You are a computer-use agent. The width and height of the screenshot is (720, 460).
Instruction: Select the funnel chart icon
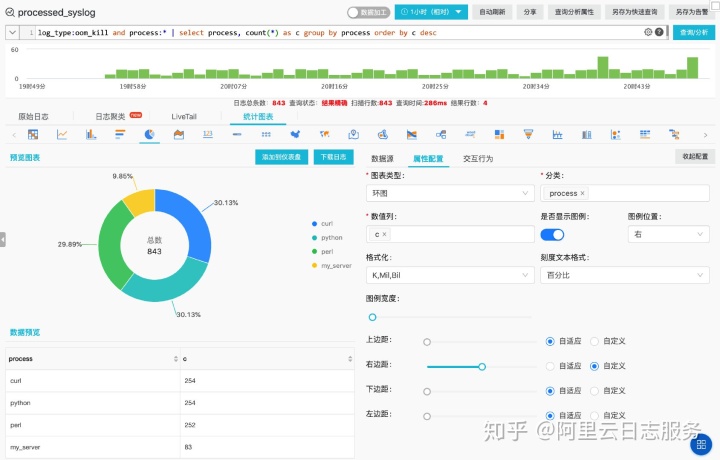tap(529, 135)
